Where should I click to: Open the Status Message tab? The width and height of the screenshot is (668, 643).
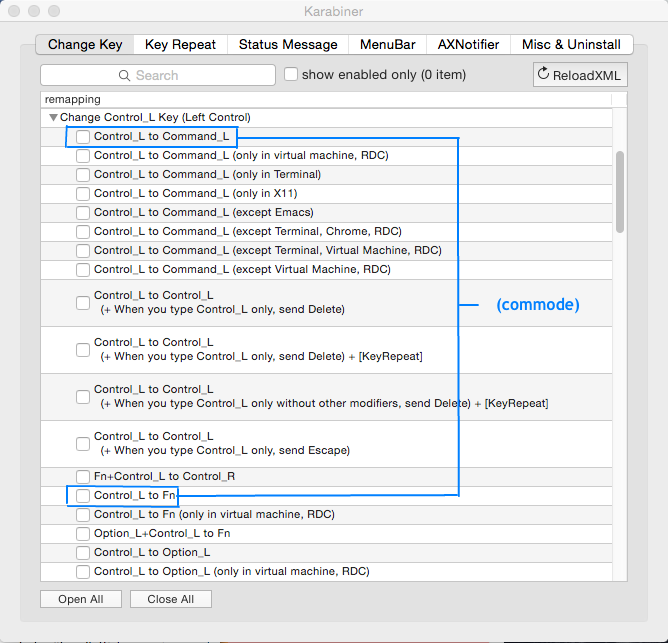click(287, 45)
